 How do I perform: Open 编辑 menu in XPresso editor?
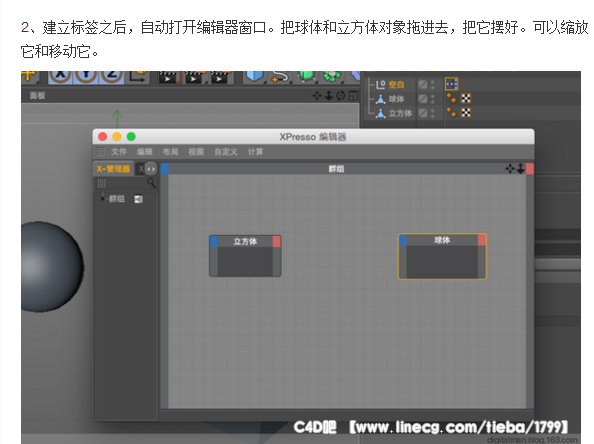point(145,152)
